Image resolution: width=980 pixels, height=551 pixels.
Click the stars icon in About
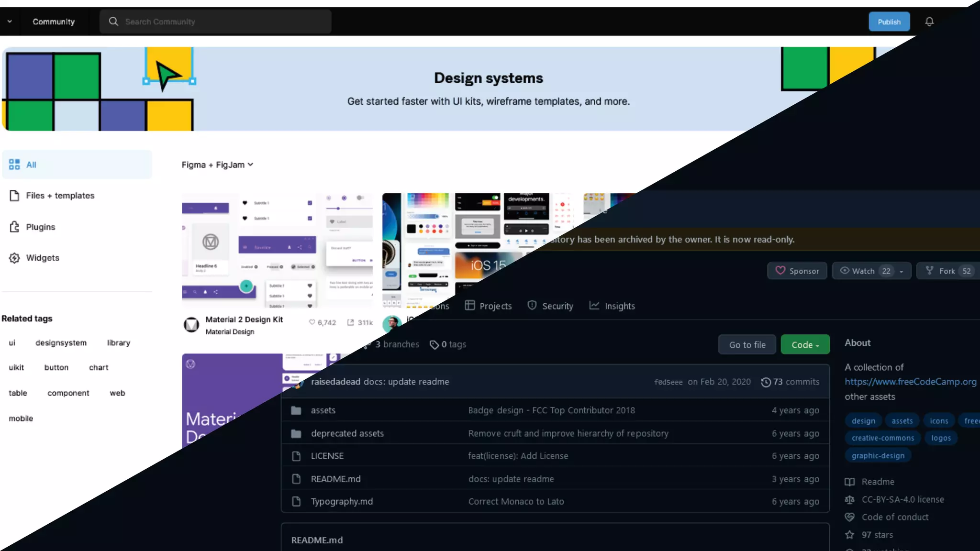[849, 535]
